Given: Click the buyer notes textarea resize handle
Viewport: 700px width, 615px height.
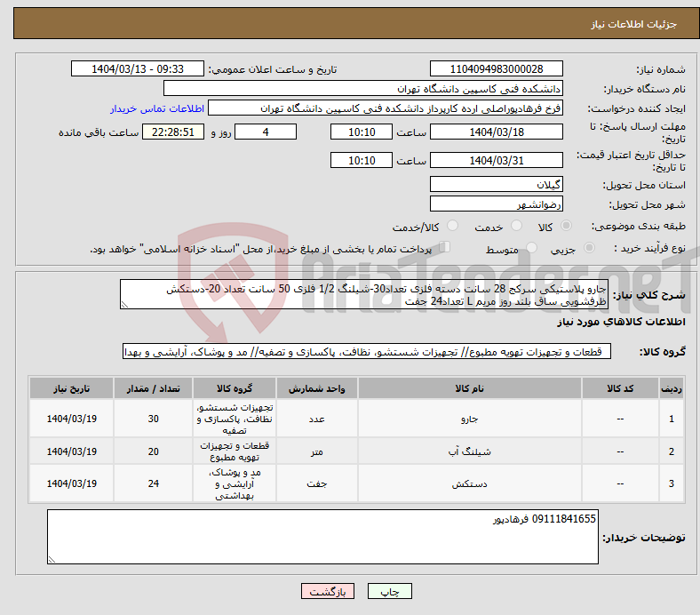Looking at the screenshot, I should (x=52, y=559).
